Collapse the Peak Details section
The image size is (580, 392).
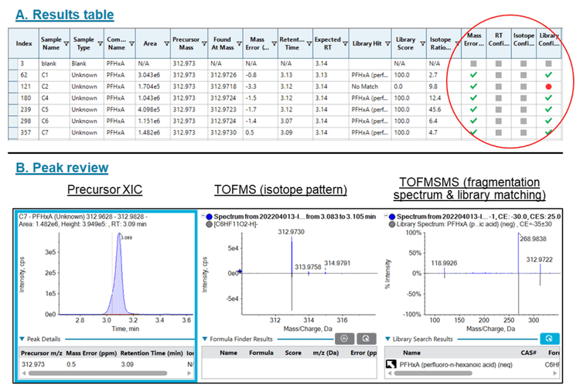(x=21, y=339)
